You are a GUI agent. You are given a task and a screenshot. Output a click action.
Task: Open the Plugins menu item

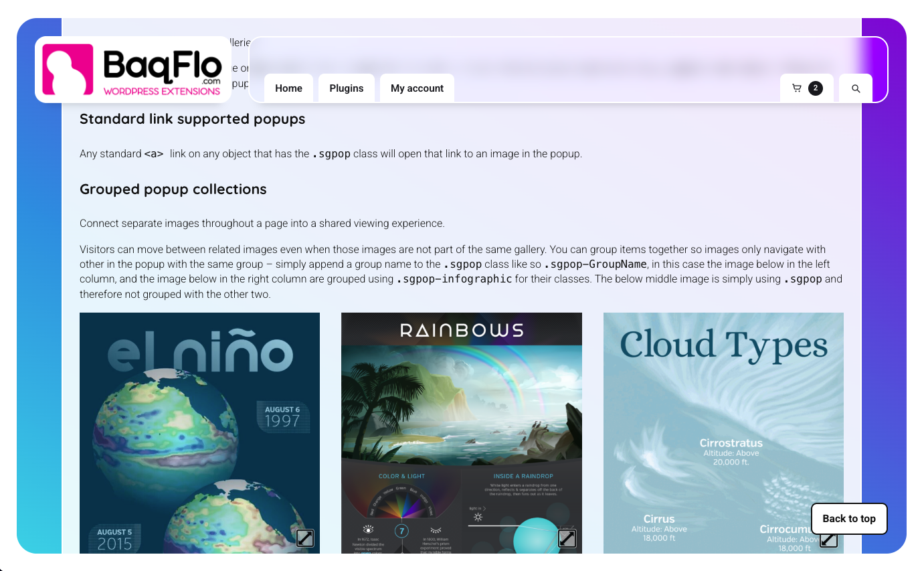(347, 88)
